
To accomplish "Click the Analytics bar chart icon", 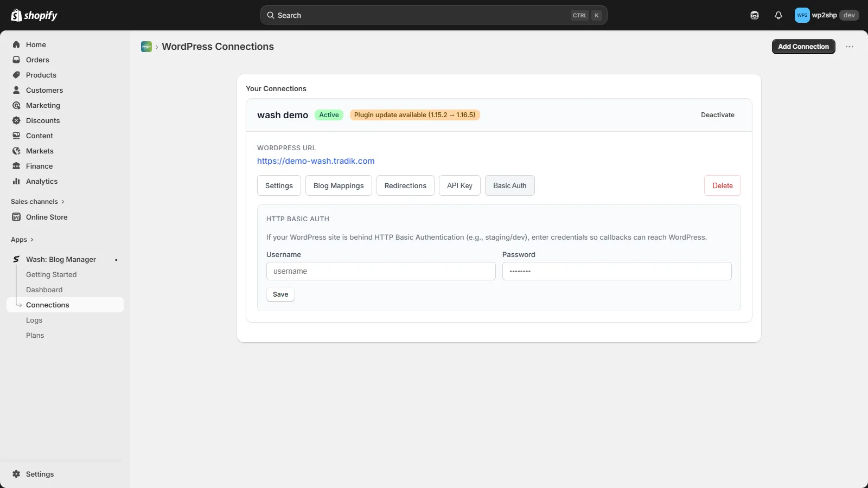I will 16,181.
